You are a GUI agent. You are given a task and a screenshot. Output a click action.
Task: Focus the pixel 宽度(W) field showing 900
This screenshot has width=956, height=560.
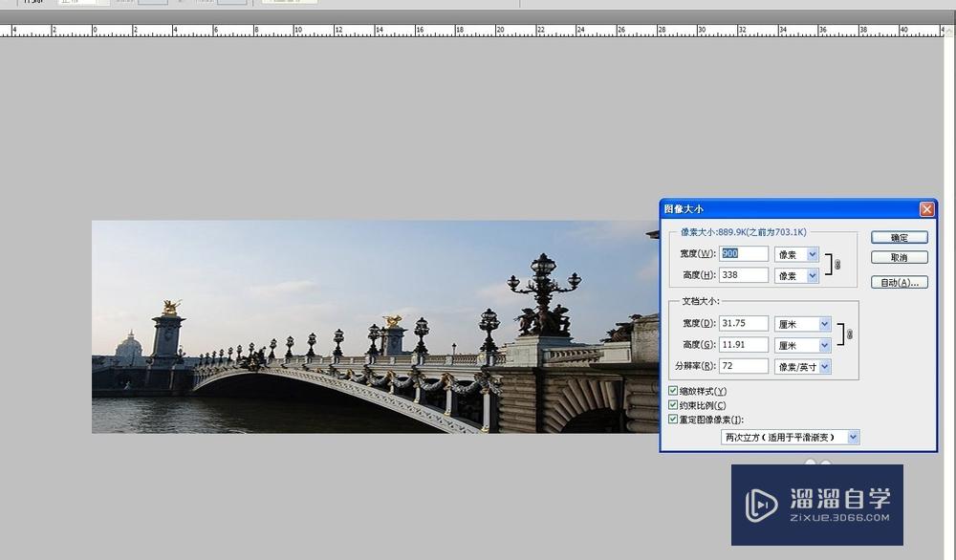tap(743, 253)
